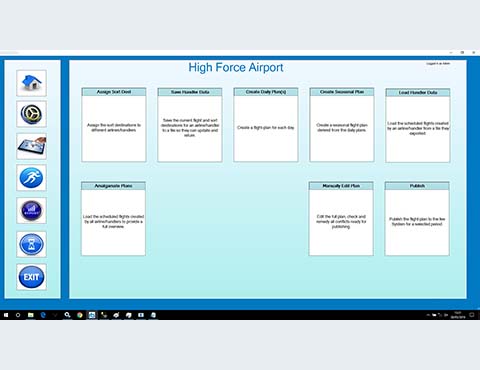Click the blue EXIT button icon
Screen dimensions: 480x370
[31, 277]
